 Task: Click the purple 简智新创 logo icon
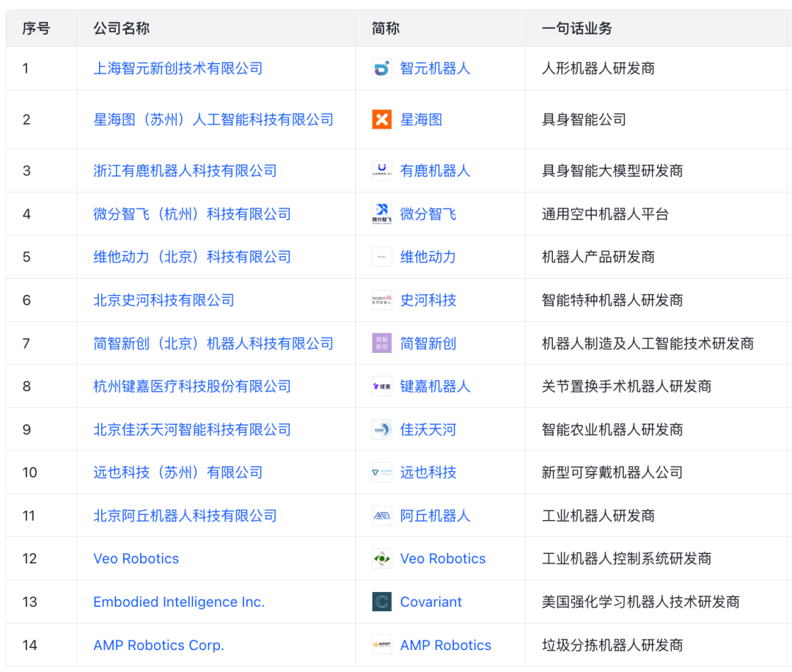382,343
